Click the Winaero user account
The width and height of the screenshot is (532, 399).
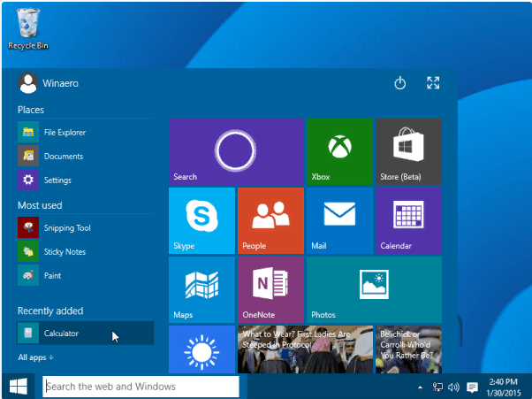(x=49, y=83)
